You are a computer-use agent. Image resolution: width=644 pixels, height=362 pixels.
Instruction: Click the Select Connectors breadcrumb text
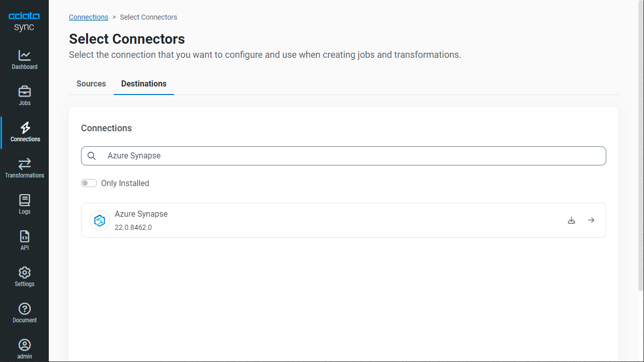coord(148,17)
